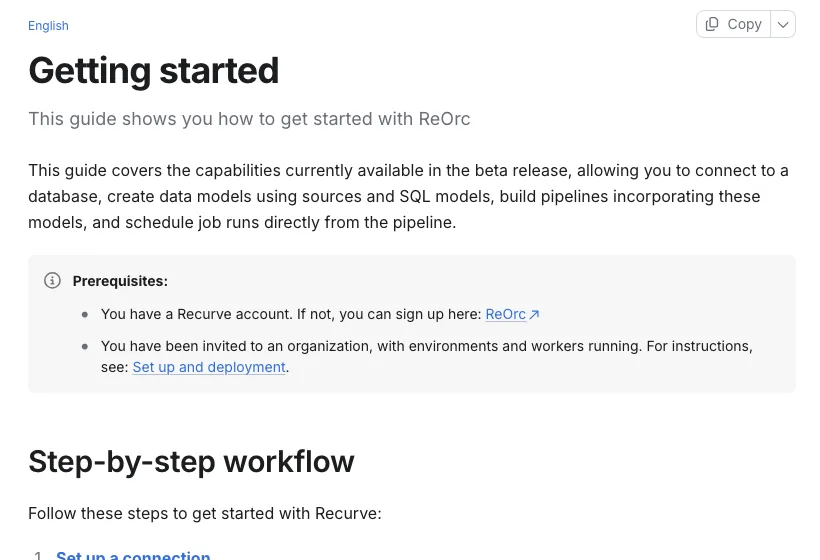Click the subtitle about getting started with ReOrc
Screen dimensions: 820x560
click(249, 119)
